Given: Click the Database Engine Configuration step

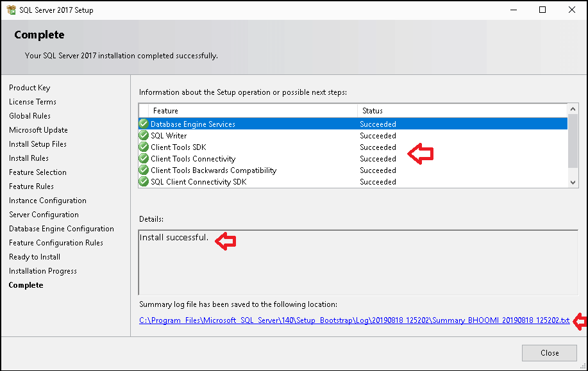Looking at the screenshot, I should 62,229.
